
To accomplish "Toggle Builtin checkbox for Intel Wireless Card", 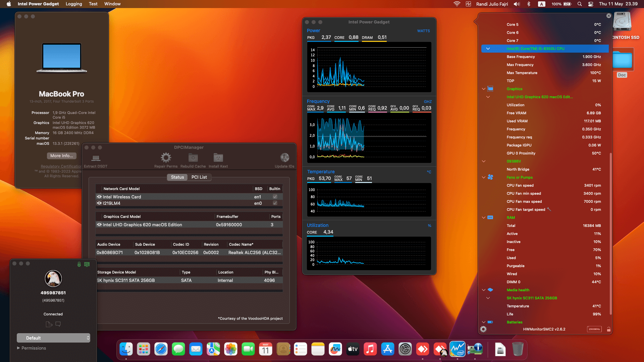I will click(275, 197).
